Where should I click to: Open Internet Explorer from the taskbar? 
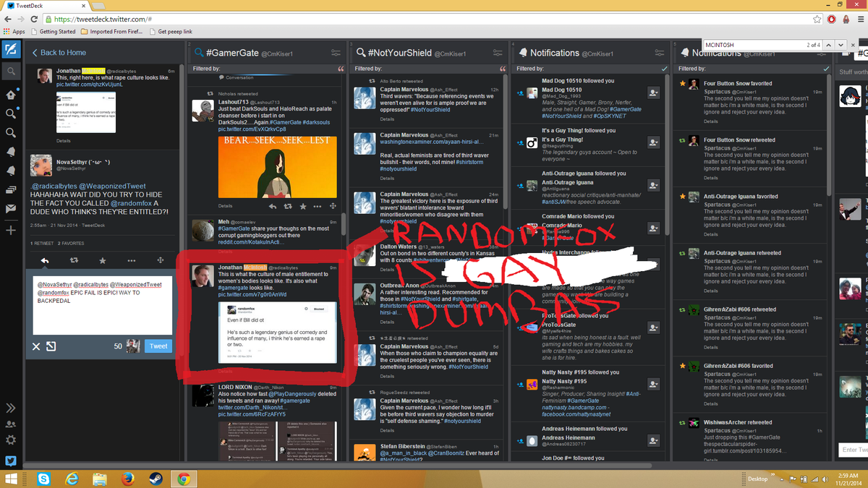coord(72,479)
